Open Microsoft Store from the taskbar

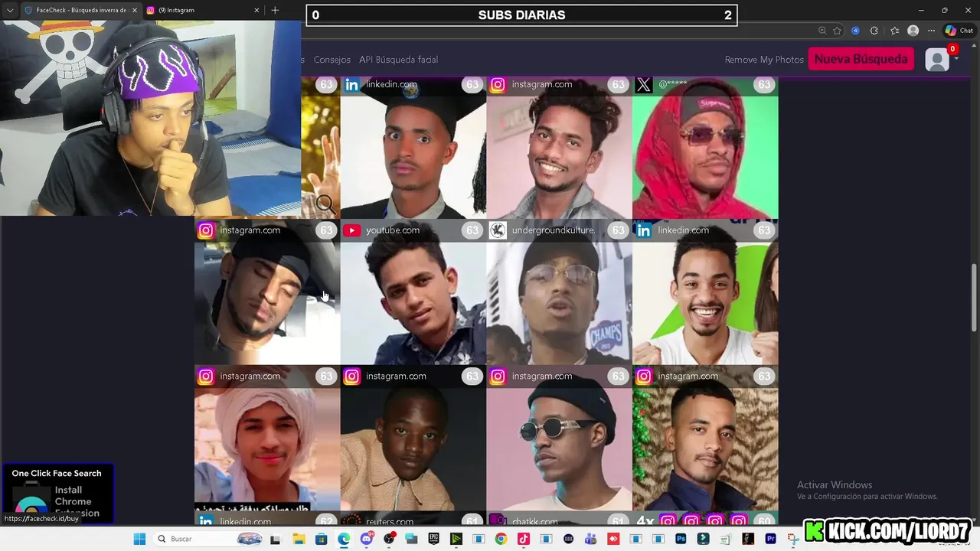[x=321, y=539]
